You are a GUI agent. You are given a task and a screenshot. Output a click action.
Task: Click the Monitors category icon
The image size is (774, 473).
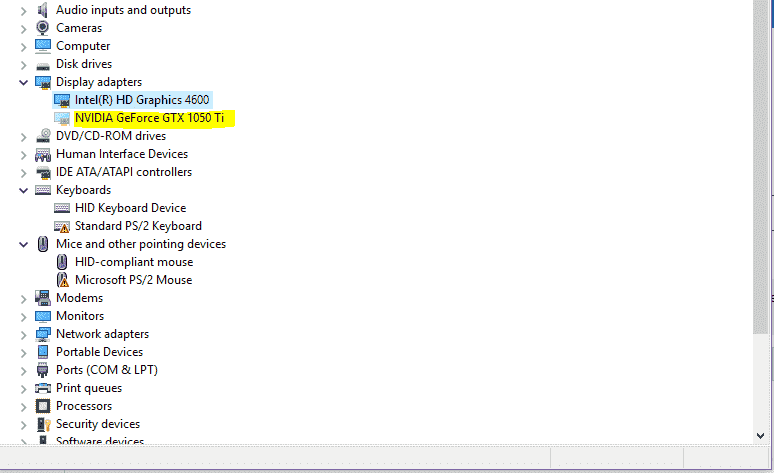[x=43, y=316]
